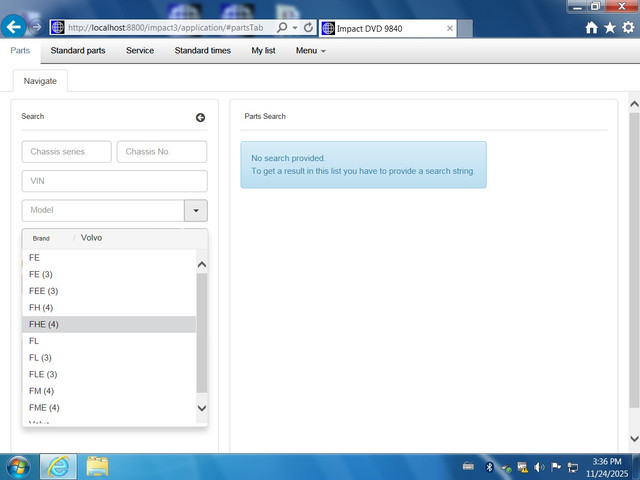
Task: Open the volume speaker tray icon
Action: tap(539, 467)
